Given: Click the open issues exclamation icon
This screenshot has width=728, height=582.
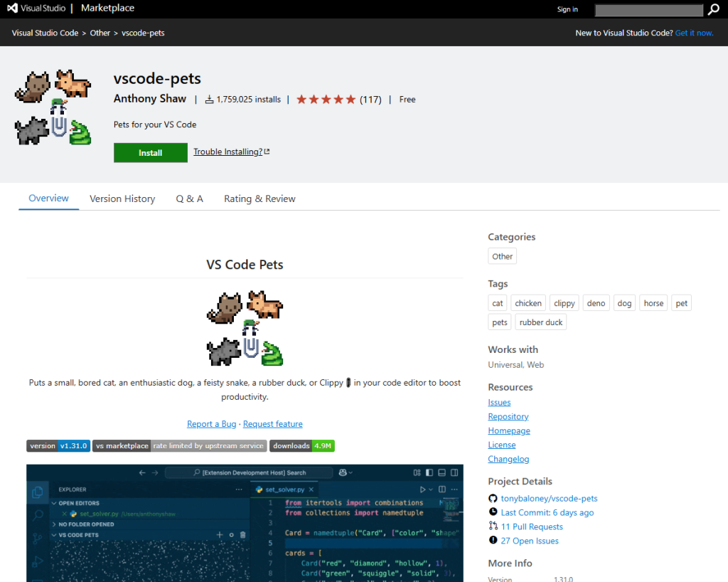Looking at the screenshot, I should (x=493, y=540).
